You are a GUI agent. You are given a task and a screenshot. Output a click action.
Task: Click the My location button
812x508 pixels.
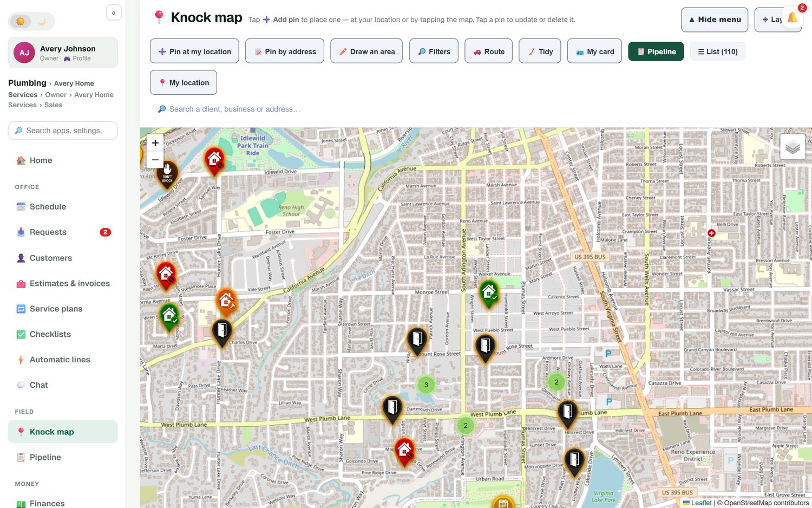(184, 82)
